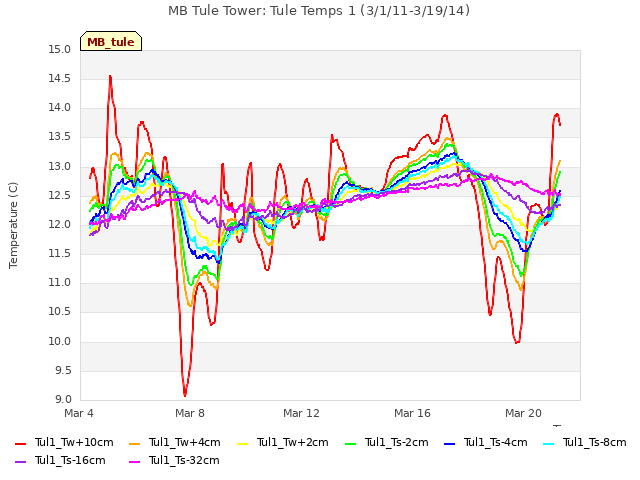Click the orange Tul1_Tw+4cm legend swatch

[x=134, y=444]
